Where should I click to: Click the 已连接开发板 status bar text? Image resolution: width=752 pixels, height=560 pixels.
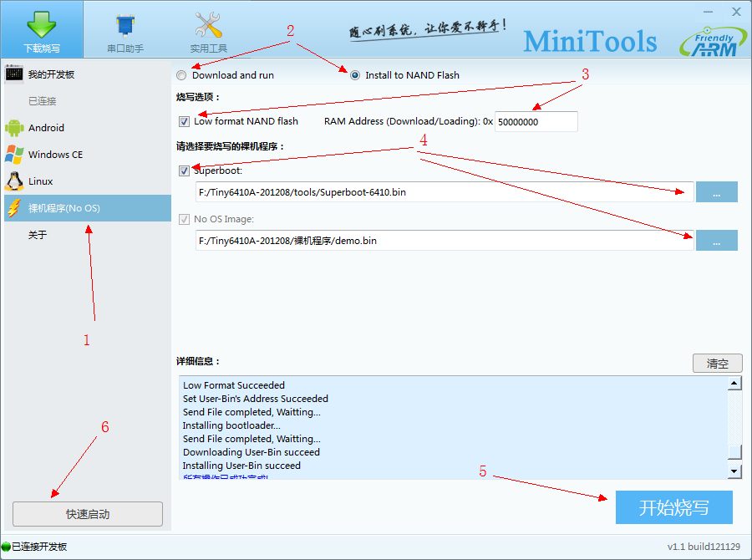point(39,547)
